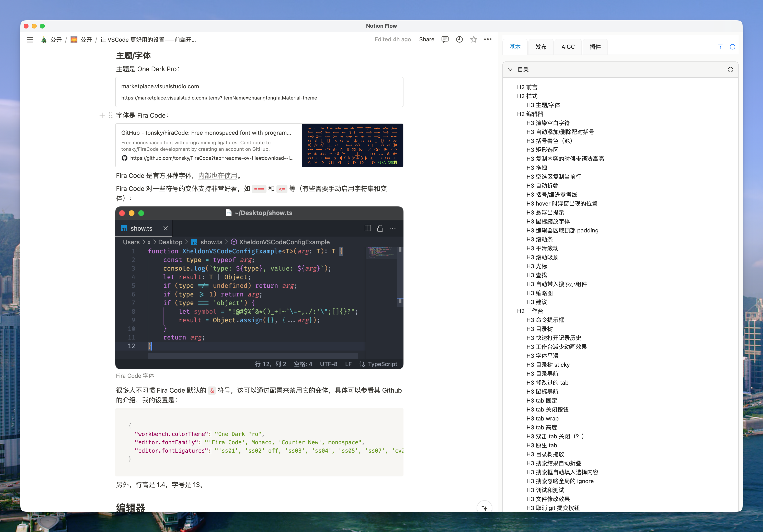Viewport: 763px width, 532px height.
Task: Jump to H2 前言 in outline
Action: coord(527,87)
